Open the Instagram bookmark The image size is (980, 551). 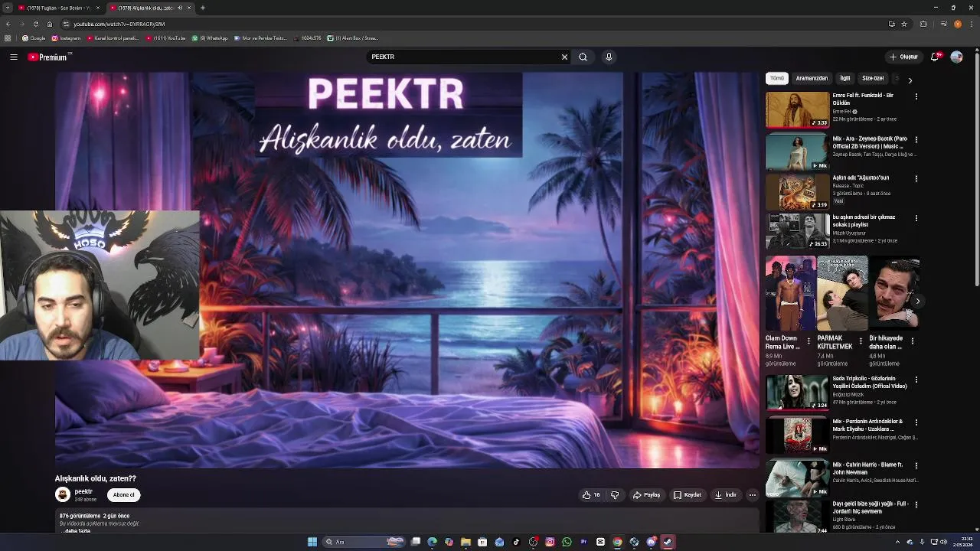(66, 38)
